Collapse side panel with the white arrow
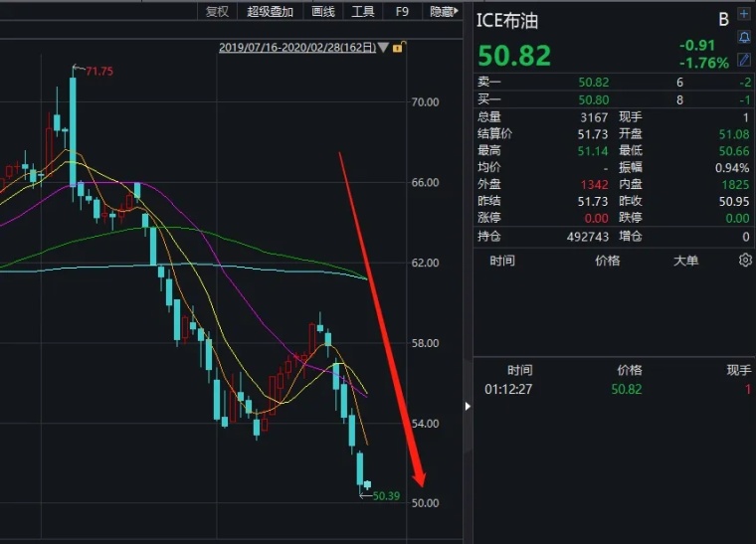The height and width of the screenshot is (544, 756). click(x=468, y=406)
